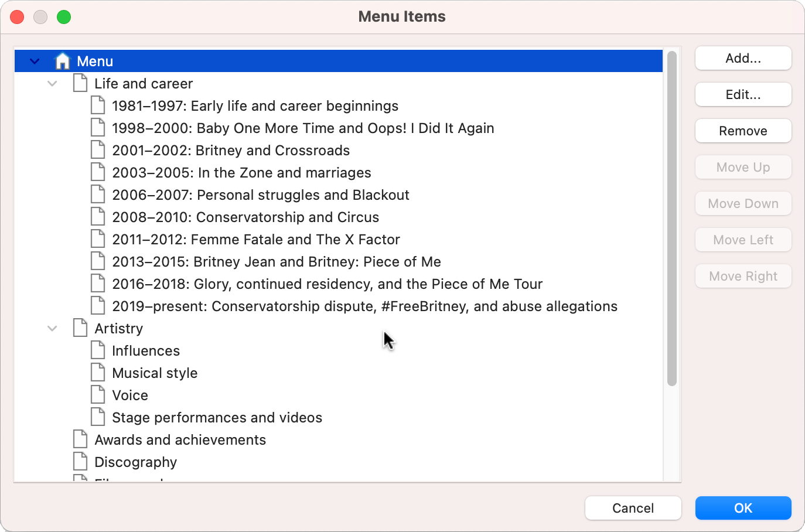Screen dimensions: 805x532
Task: Click page icon beside Discography
Action: (80, 462)
